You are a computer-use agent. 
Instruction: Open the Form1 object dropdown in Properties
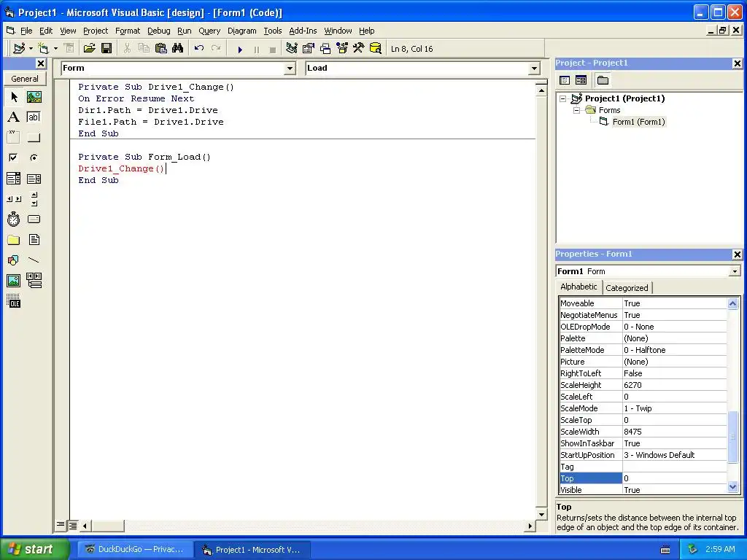pos(735,271)
